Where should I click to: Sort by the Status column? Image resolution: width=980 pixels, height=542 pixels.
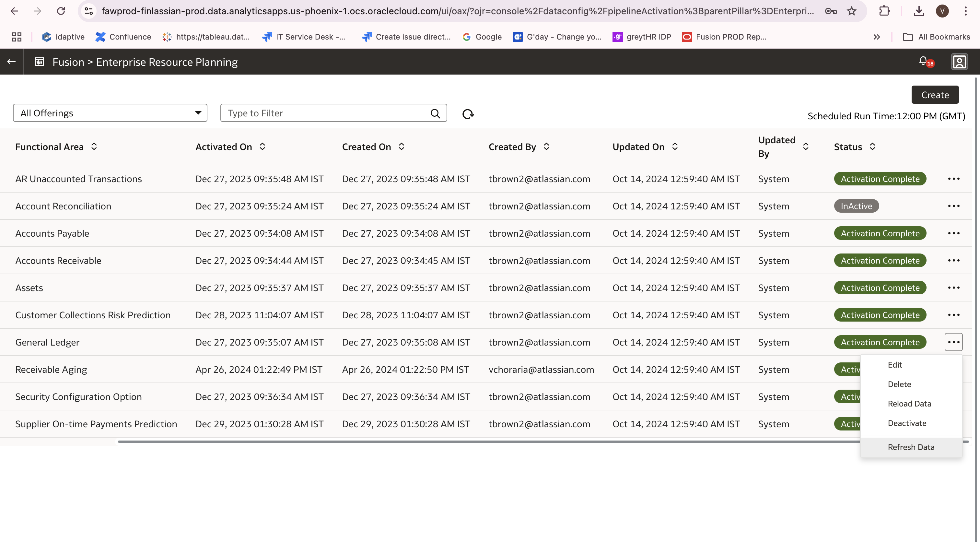pyautogui.click(x=872, y=147)
